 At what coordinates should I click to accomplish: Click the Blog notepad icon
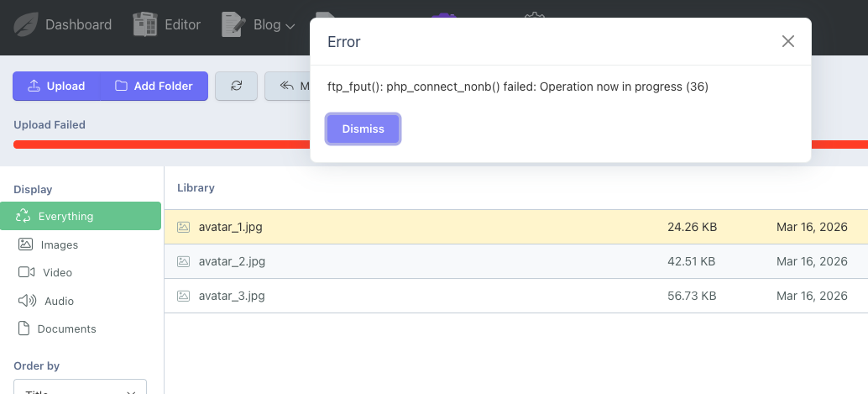pos(233,24)
